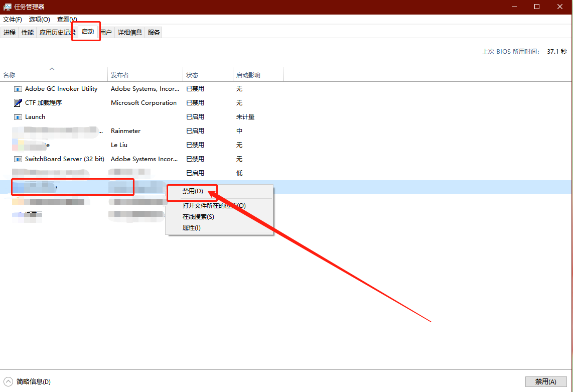Select the Rainmeter publisher row

pyautogui.click(x=125, y=131)
